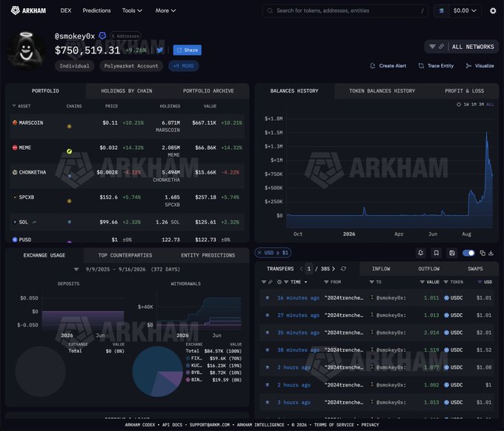Click the @smokey0x profile avatar
The height and width of the screenshot is (431, 504).
pyautogui.click(x=27, y=51)
